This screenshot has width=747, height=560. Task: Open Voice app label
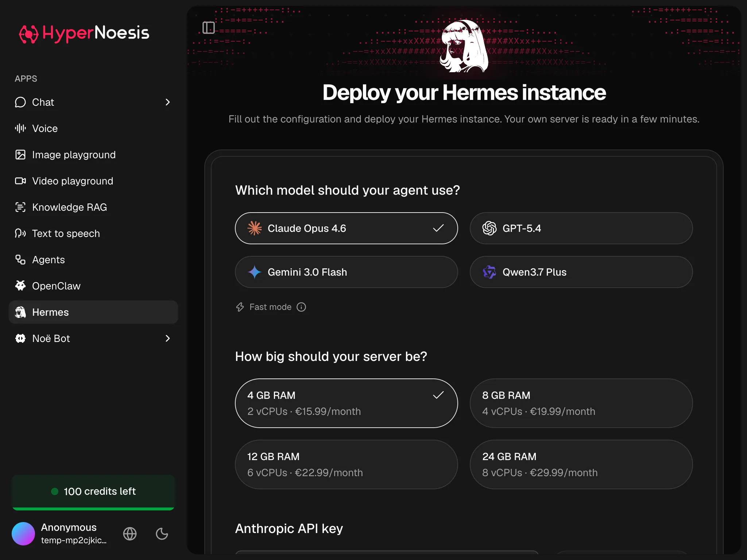[x=45, y=128]
